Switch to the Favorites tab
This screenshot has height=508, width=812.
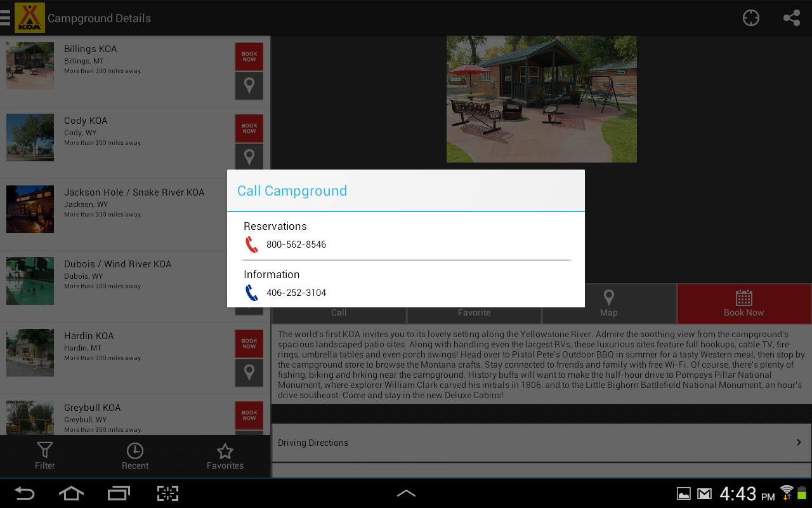225,455
